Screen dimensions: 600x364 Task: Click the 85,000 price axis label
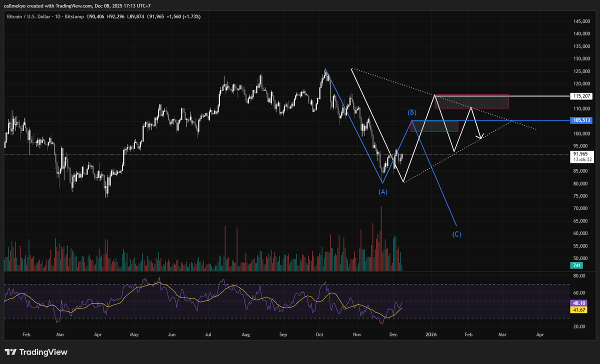point(581,171)
